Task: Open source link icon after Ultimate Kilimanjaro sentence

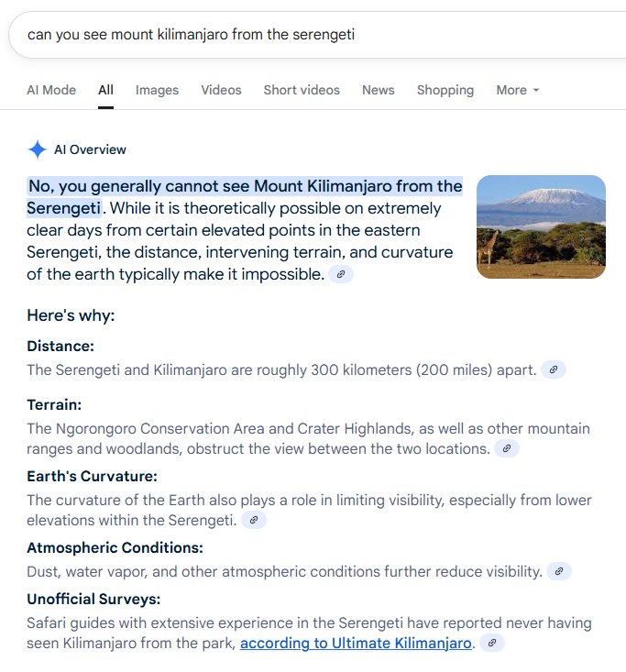Action: click(x=492, y=643)
